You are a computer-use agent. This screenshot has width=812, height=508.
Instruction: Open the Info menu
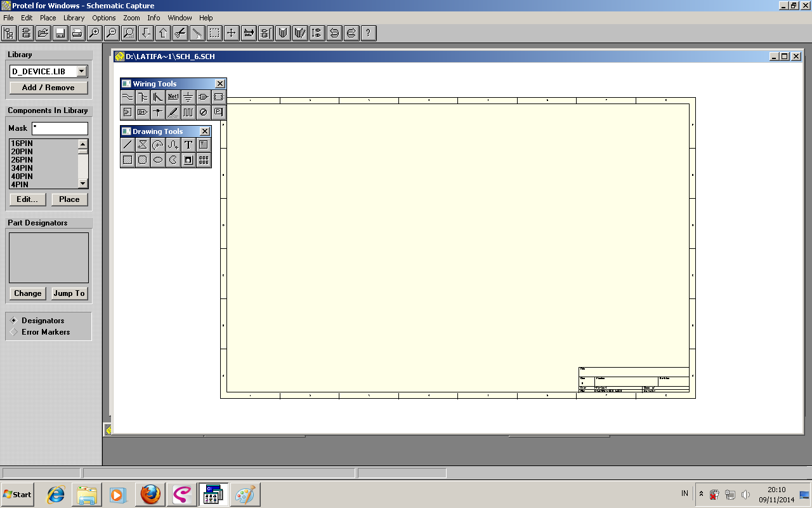(154, 18)
